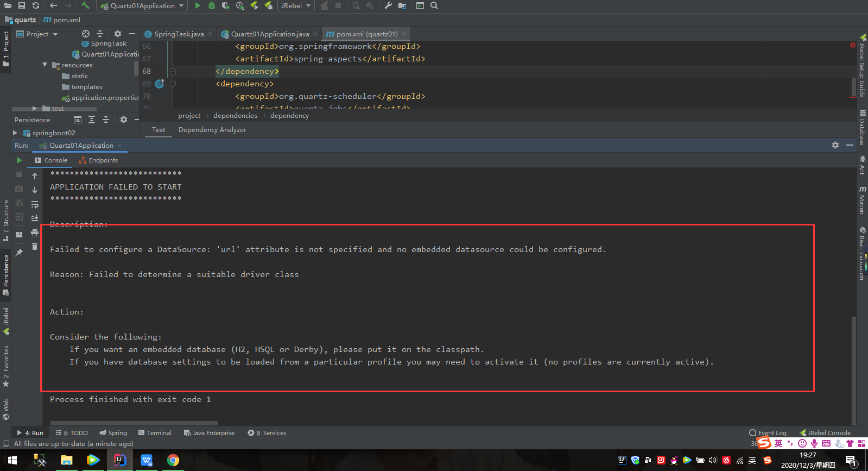868x471 pixels.
Task: Open the Quartz01Application run configuration dropdown
Action: pyautogui.click(x=142, y=5)
